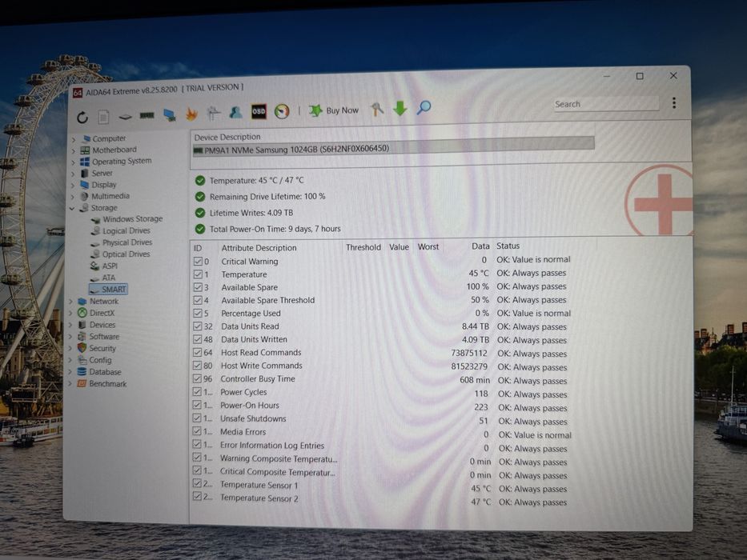
Task: Expand the Computer node chevron
Action: click(74, 139)
